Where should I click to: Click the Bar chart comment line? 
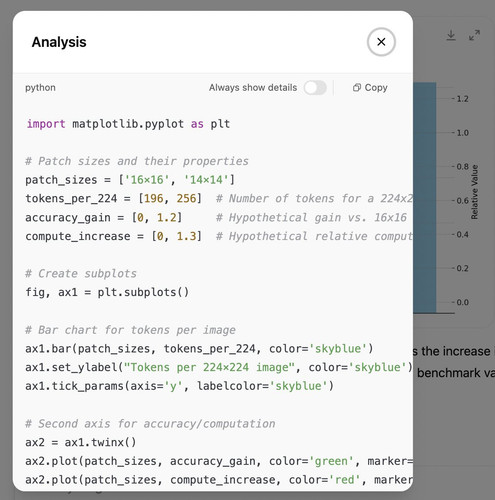coord(131,330)
